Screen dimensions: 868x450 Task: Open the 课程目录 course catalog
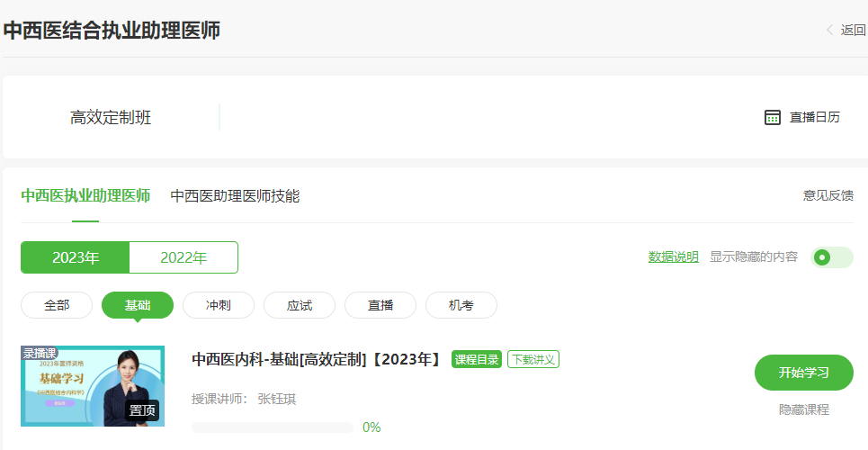click(x=477, y=359)
